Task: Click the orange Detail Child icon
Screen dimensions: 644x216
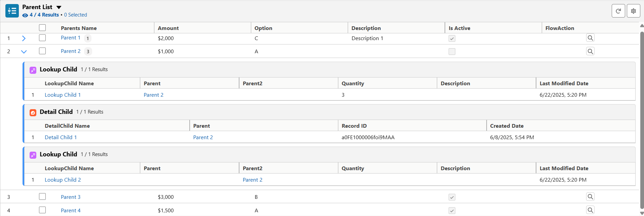Action: click(33, 113)
